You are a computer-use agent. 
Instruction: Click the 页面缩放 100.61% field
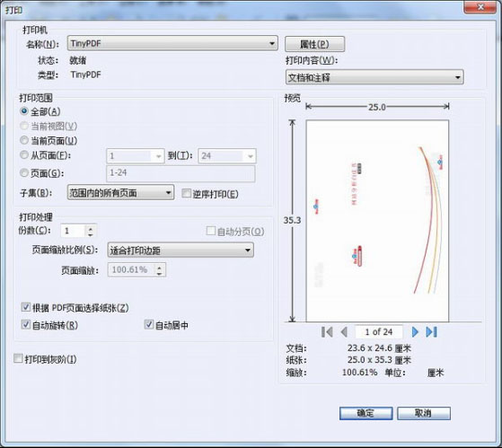click(132, 269)
